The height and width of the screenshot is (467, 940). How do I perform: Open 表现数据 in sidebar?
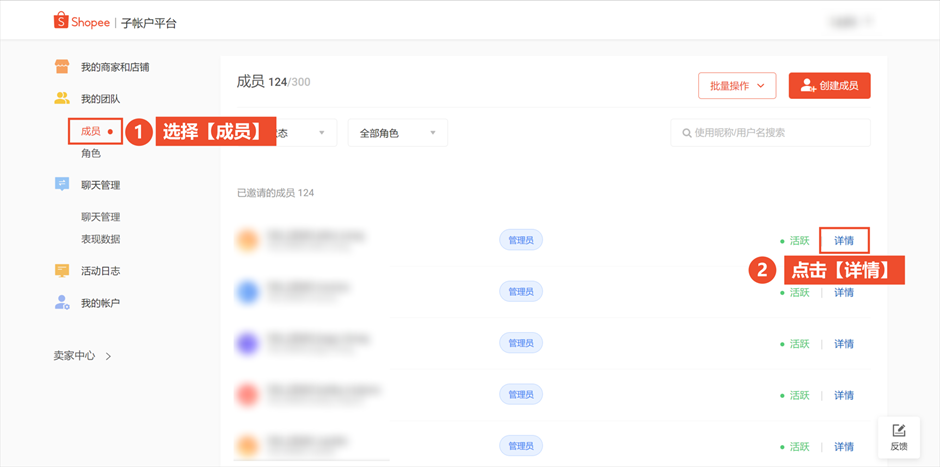101,239
